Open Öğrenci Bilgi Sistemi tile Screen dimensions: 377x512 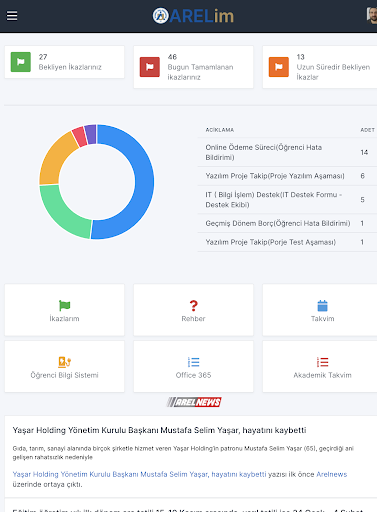click(x=64, y=367)
